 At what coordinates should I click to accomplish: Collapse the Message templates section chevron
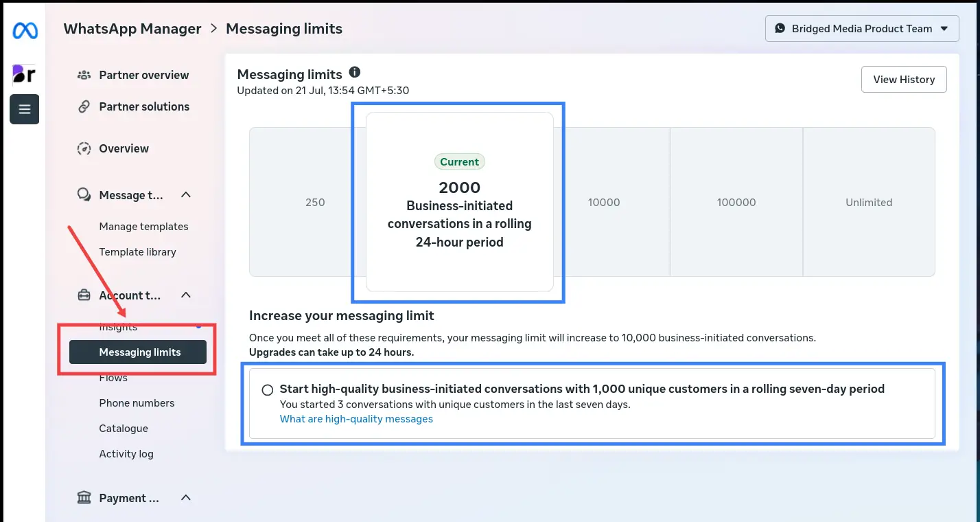[185, 195]
